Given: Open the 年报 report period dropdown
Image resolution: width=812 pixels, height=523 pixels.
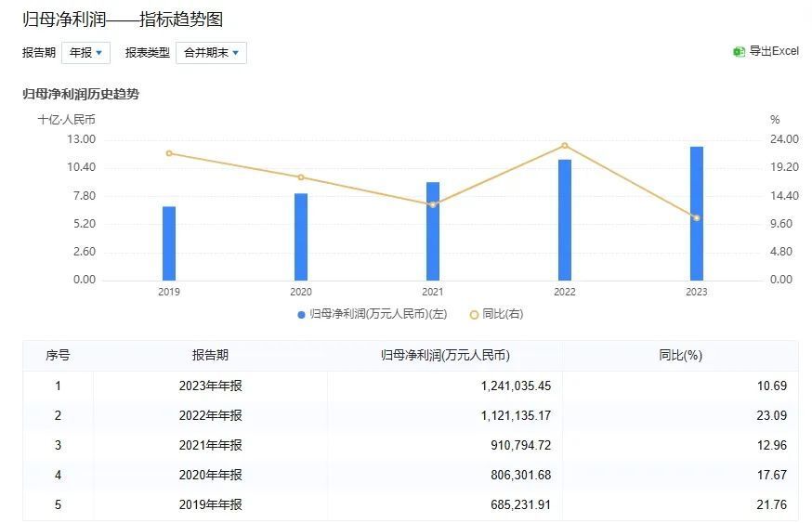Looking at the screenshot, I should 86,53.
